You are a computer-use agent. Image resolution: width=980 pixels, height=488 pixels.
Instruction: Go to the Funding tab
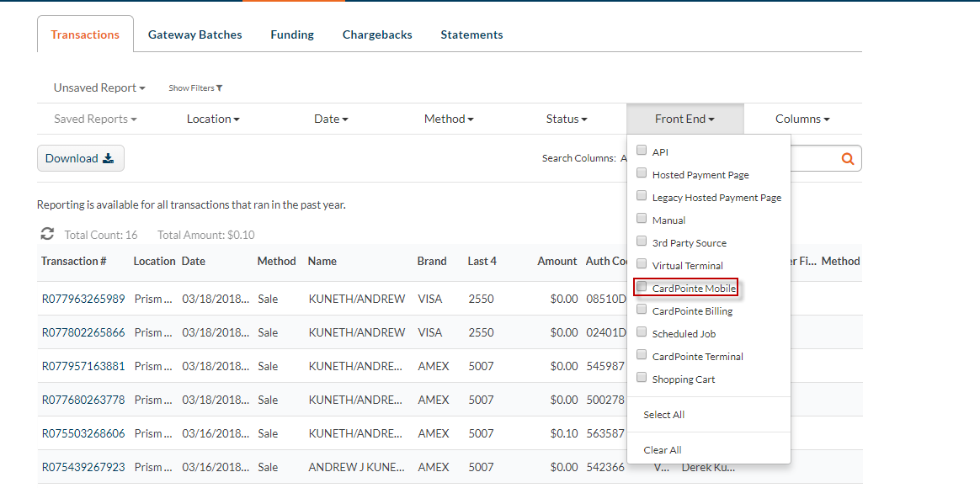click(292, 34)
